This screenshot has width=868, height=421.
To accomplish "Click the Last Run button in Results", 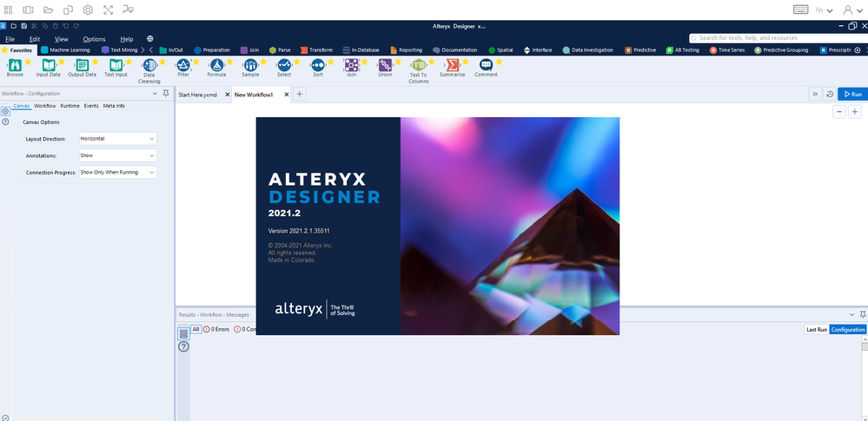I will (817, 329).
